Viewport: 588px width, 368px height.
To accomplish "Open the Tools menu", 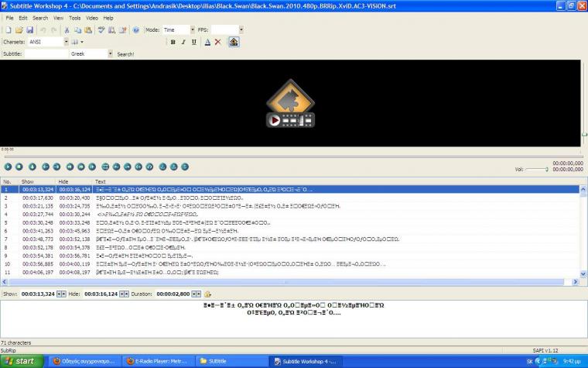I will pos(74,17).
